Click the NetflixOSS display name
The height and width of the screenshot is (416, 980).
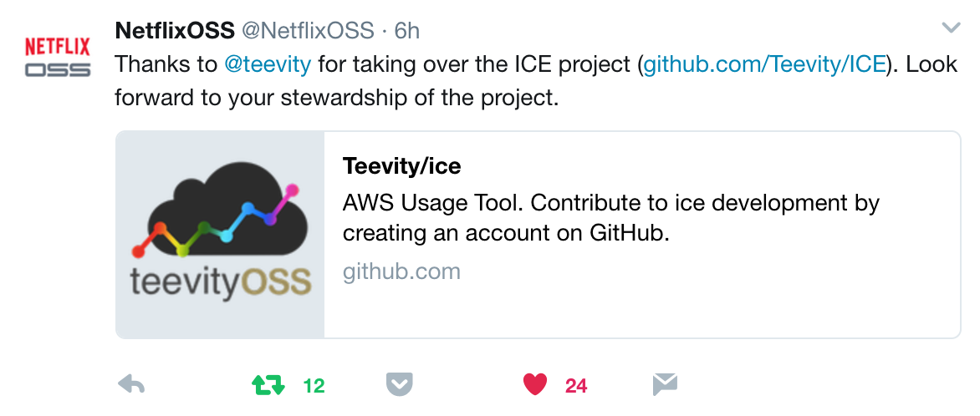(175, 30)
